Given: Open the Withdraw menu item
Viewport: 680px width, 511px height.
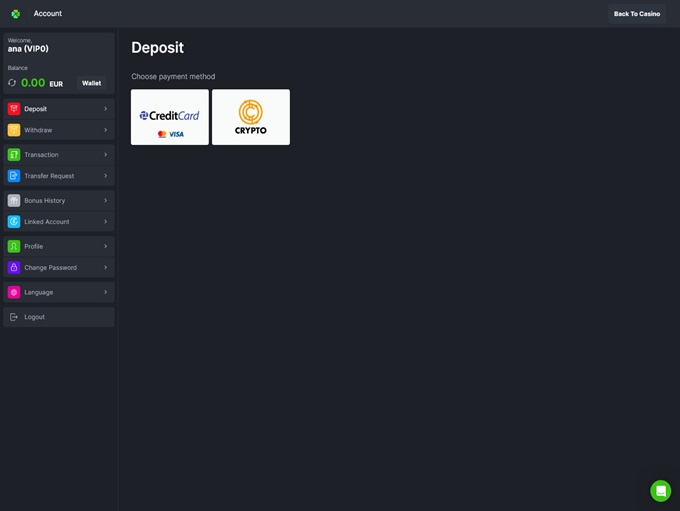Looking at the screenshot, I should point(59,130).
